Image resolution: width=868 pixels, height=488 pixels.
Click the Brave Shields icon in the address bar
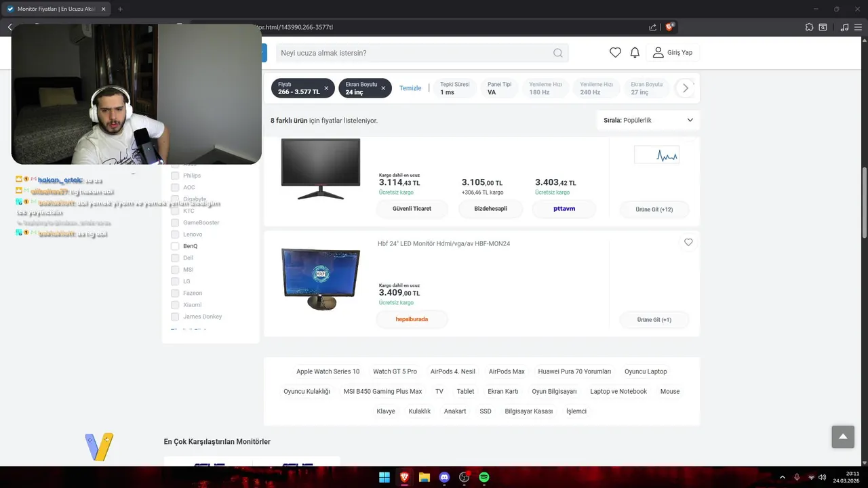669,27
